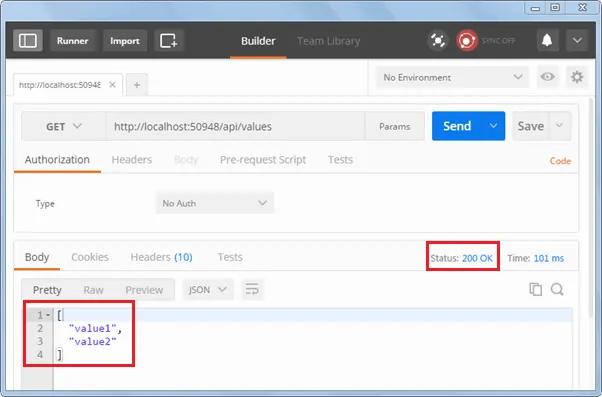This screenshot has height=397, width=602.
Task: Switch to Raw view
Action: (x=93, y=290)
